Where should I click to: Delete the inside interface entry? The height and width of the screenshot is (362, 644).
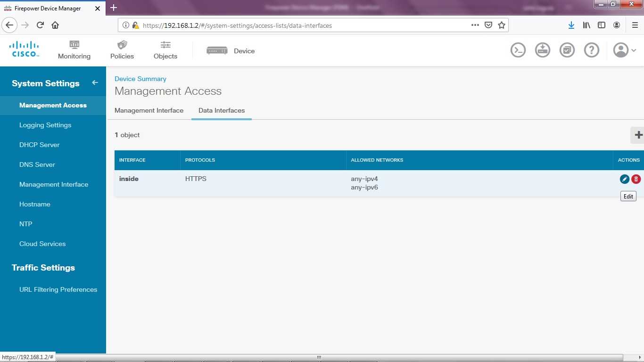click(636, 179)
